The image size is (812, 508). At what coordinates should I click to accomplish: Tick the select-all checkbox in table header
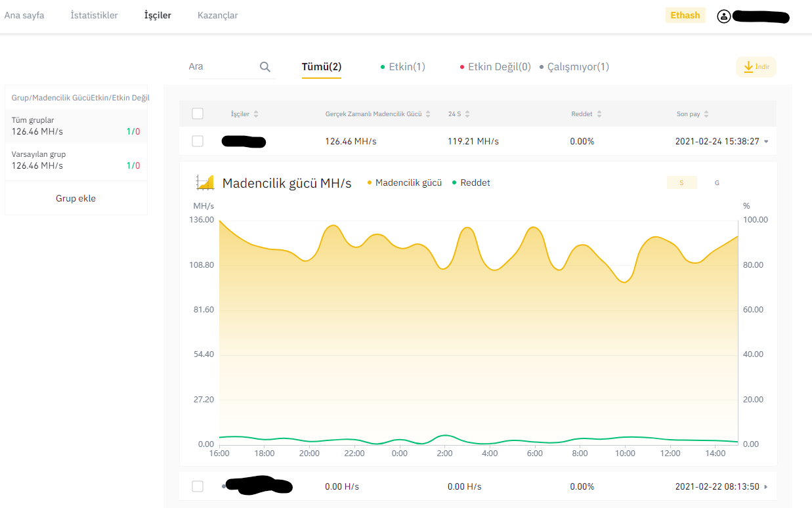tap(198, 114)
